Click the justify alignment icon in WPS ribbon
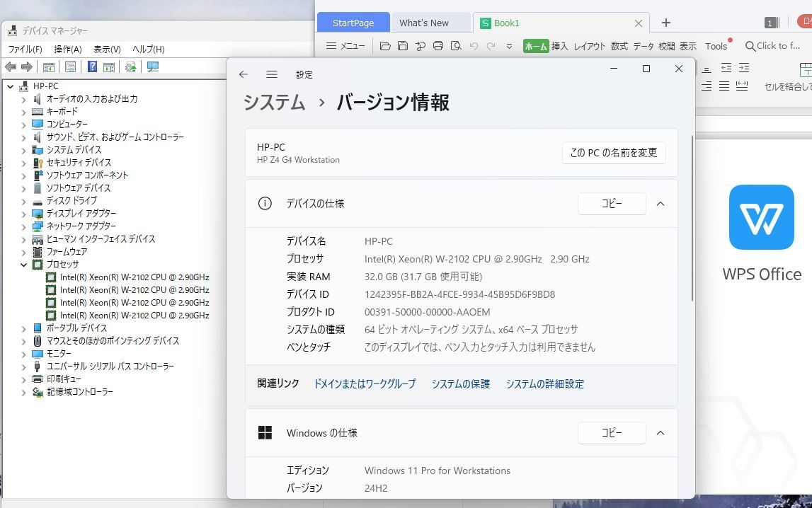Screen dimensions: 812x508 point(724,86)
